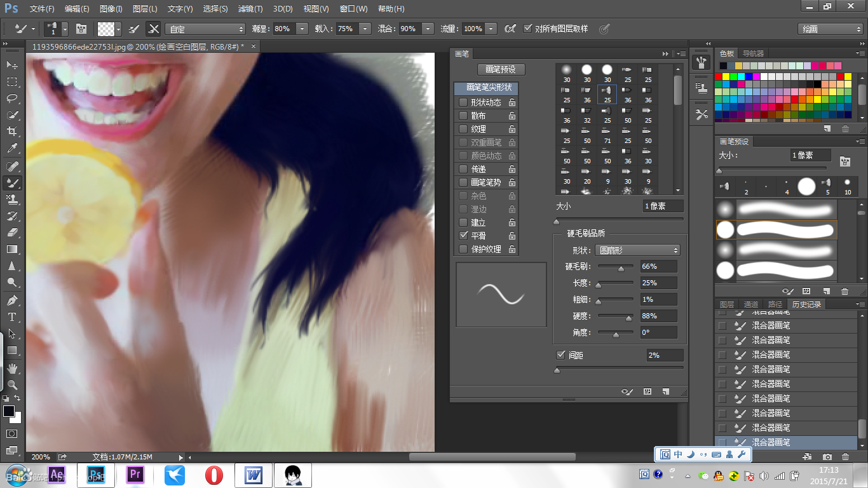Select the Quick Selection tool
The image size is (868, 488).
click(x=12, y=115)
